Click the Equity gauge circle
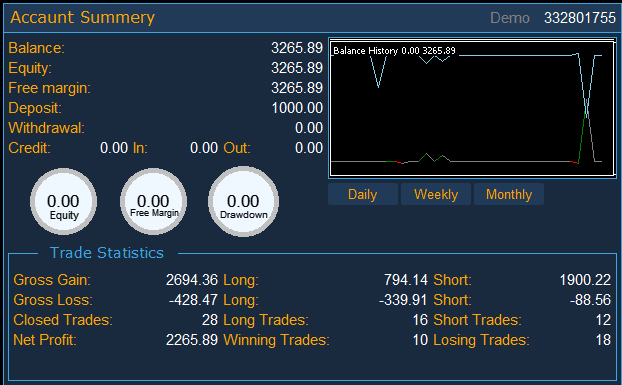 [x=63, y=202]
